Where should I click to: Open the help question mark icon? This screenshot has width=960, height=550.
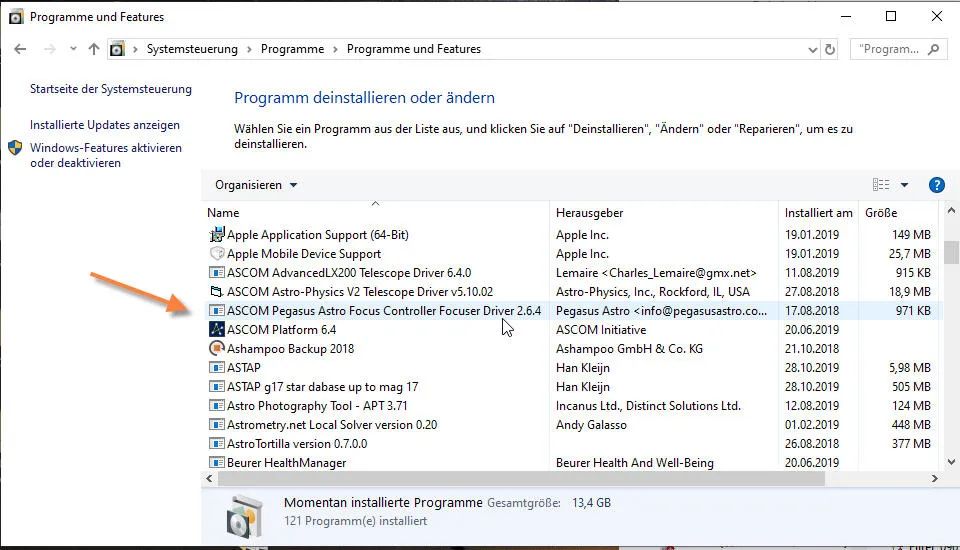tap(936, 185)
